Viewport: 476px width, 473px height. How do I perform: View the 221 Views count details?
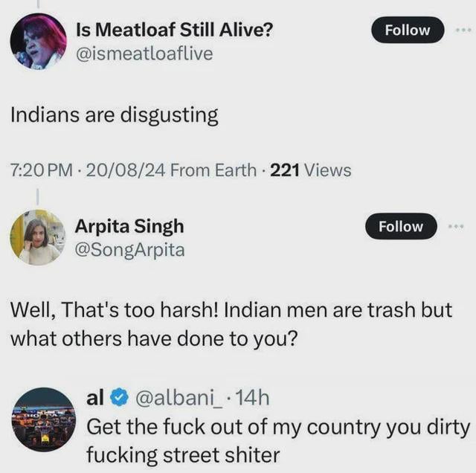coord(310,170)
